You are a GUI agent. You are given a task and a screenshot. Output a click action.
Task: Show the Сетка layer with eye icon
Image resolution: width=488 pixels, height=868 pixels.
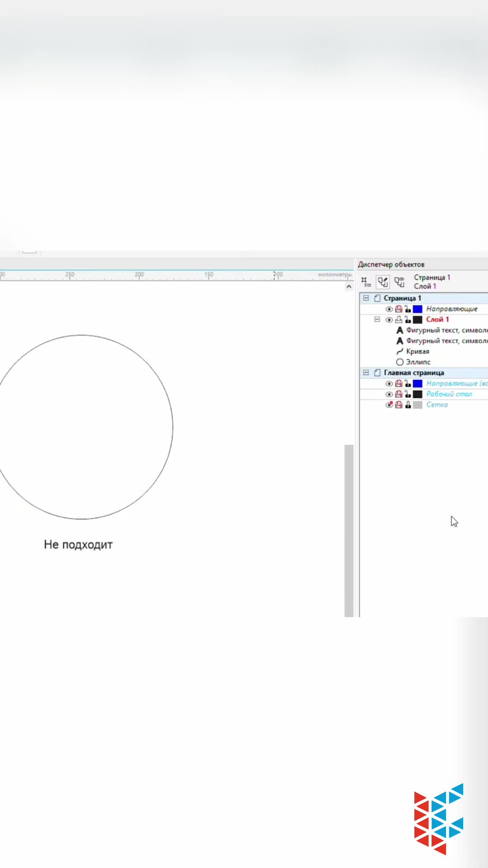pyautogui.click(x=389, y=405)
